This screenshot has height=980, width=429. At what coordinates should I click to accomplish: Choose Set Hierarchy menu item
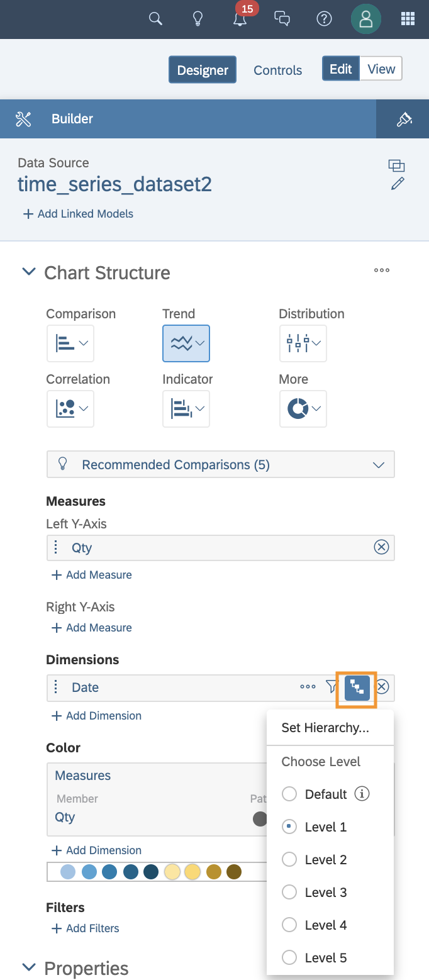pos(325,728)
